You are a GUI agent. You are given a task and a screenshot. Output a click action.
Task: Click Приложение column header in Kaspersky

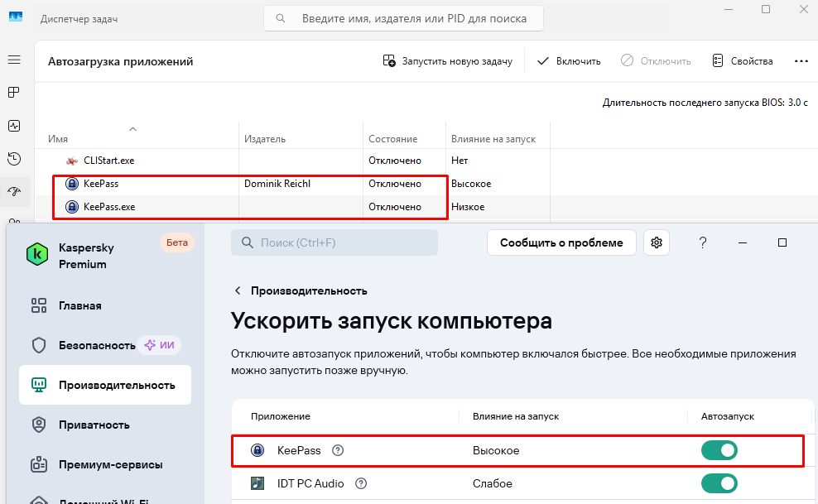point(280,416)
